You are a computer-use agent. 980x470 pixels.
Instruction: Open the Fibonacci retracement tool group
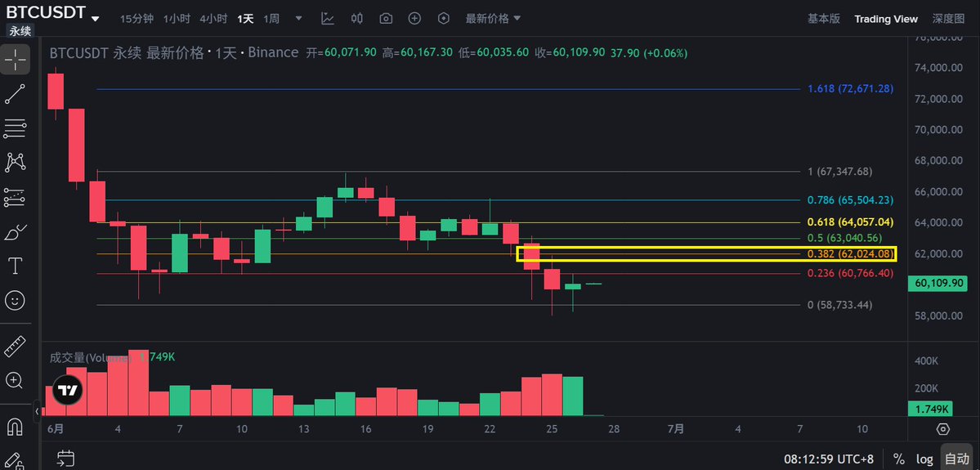[x=15, y=128]
